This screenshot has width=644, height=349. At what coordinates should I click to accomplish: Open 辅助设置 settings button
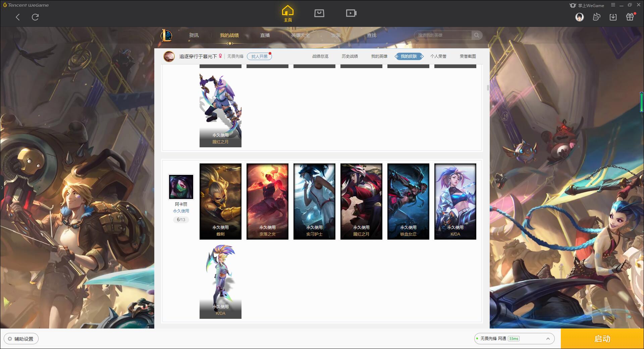(x=21, y=339)
